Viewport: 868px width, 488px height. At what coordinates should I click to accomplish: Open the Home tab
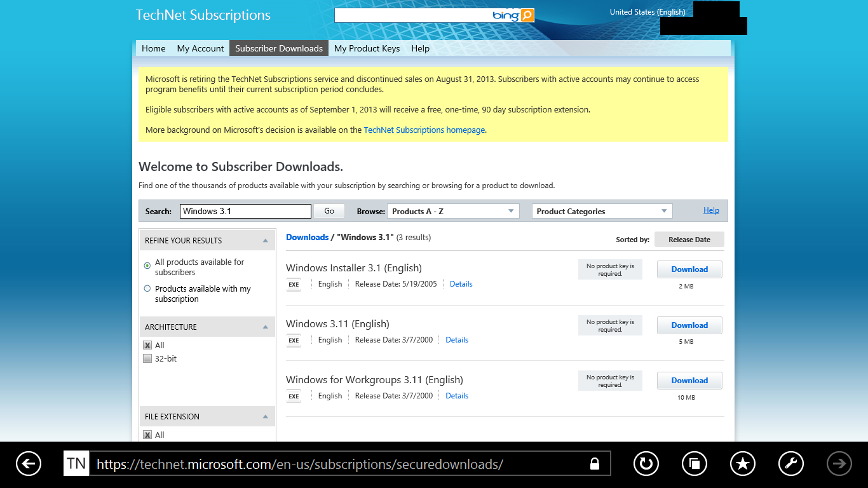[153, 48]
